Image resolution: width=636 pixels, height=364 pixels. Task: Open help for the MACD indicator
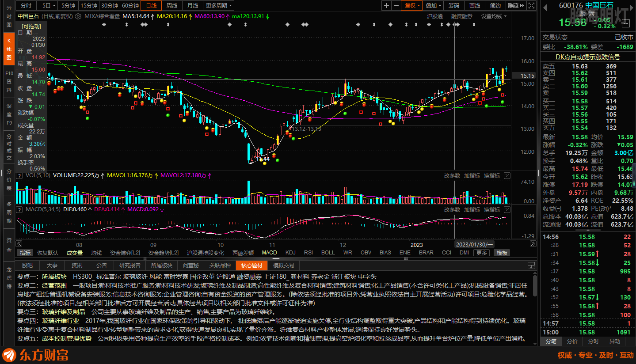click(19, 209)
